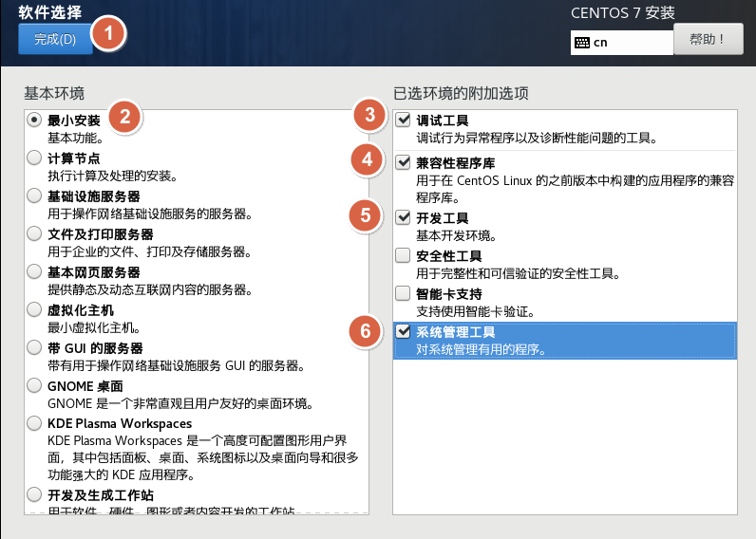Select the 最小安装 radio button

tap(34, 120)
